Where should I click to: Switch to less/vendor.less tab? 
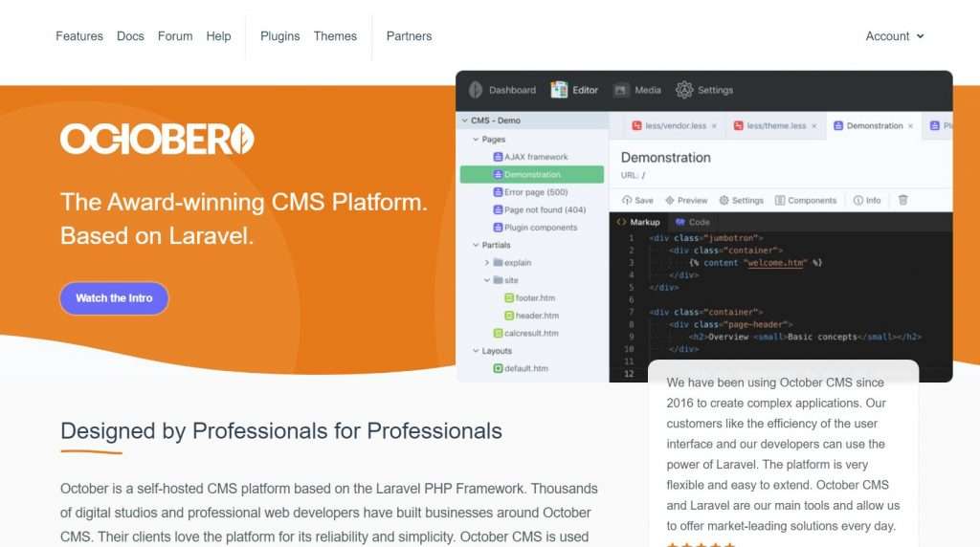click(676, 125)
